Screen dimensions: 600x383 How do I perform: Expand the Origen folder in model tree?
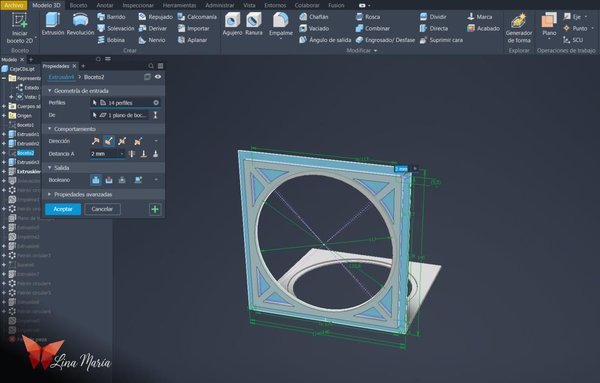point(4,116)
